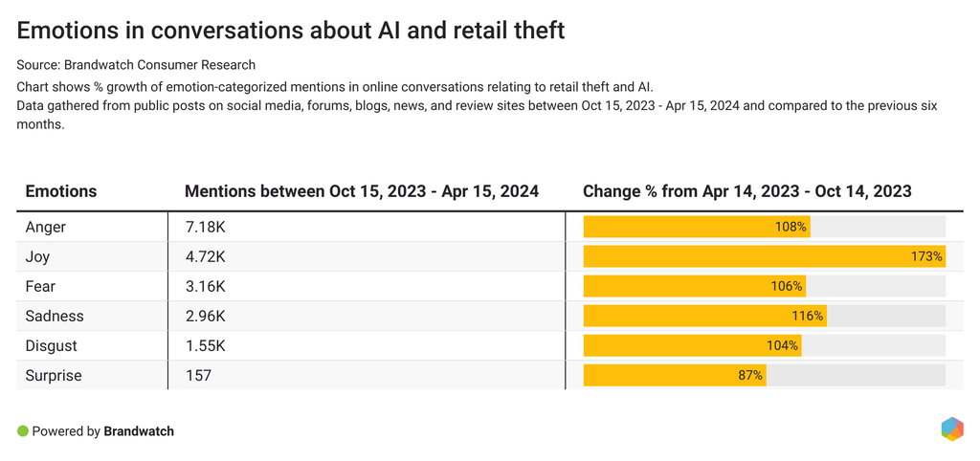Screen dimensions: 980x461
Task: Select the Anger row label
Action: [46, 228]
